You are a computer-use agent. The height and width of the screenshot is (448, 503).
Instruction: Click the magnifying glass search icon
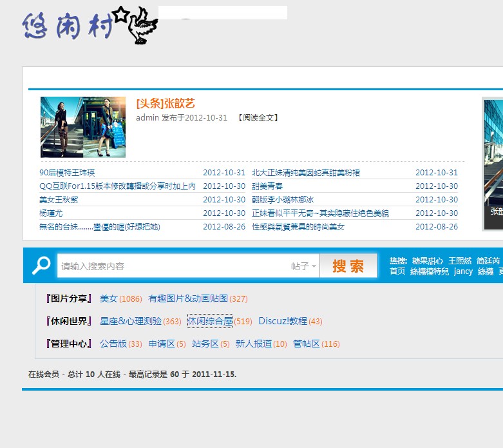(41, 266)
